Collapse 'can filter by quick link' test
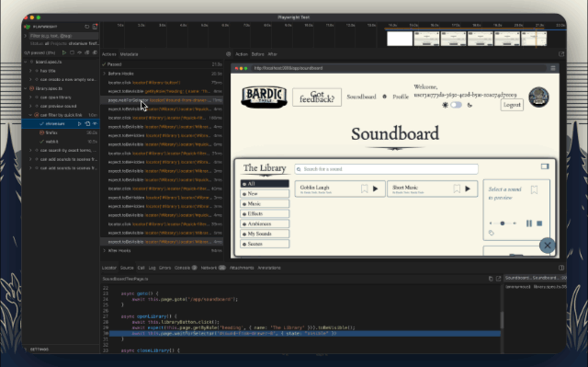588x367 pixels. click(30, 115)
